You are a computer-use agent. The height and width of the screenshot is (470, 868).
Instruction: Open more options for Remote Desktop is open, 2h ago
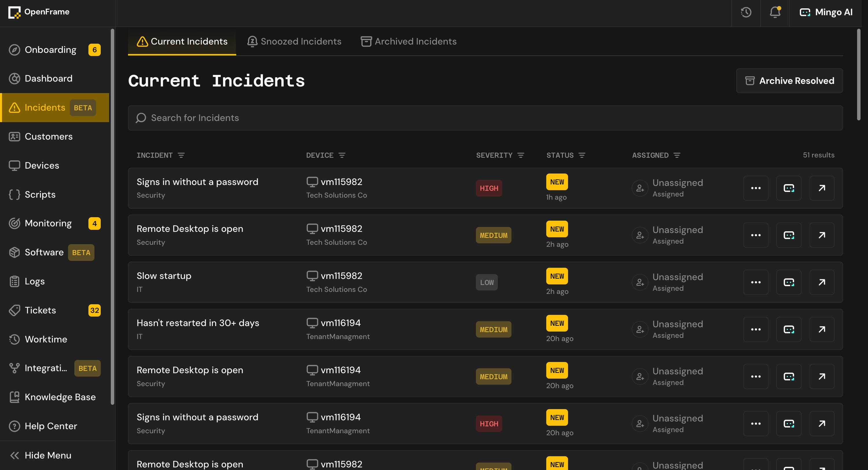[x=755, y=235]
